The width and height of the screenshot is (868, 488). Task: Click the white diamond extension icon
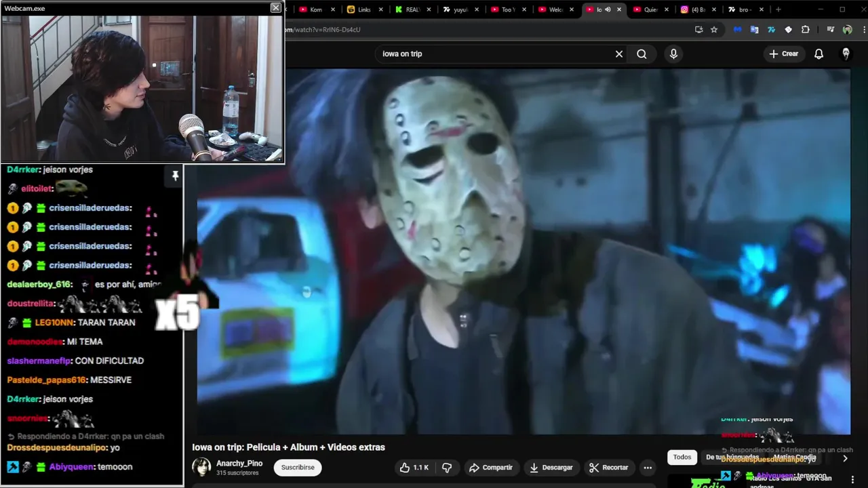click(788, 30)
